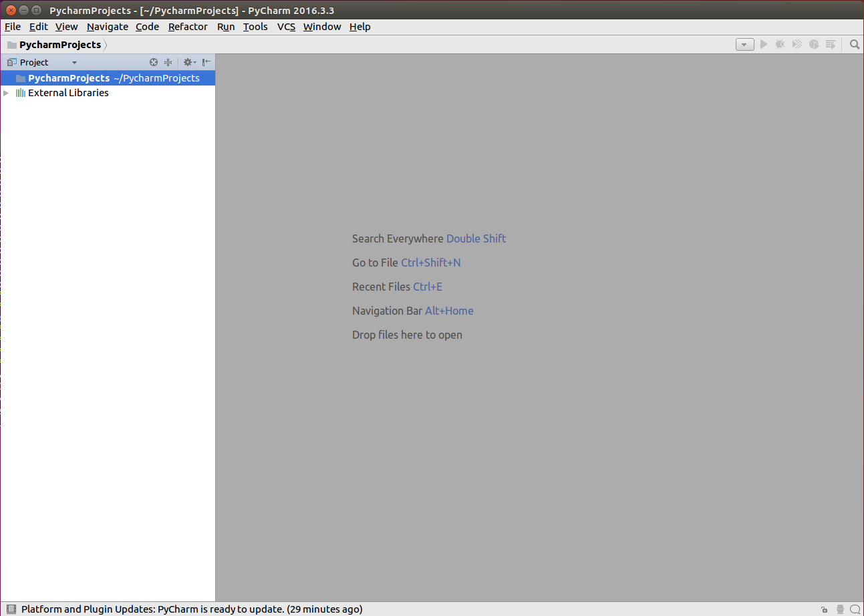Open the Refactor menu
This screenshot has height=616, width=864.
188,27
